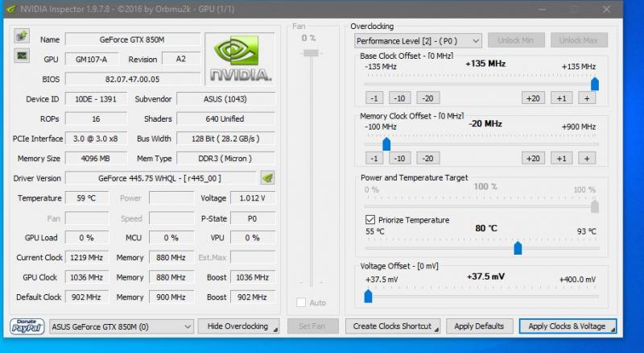Click Hide Overclocking button
644x353 pixels.
(238, 326)
